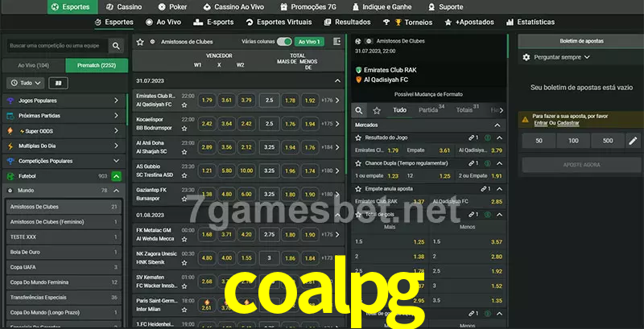Open Amistosos De Clubes (Feminino) competition
The image size is (644, 329).
64,222
